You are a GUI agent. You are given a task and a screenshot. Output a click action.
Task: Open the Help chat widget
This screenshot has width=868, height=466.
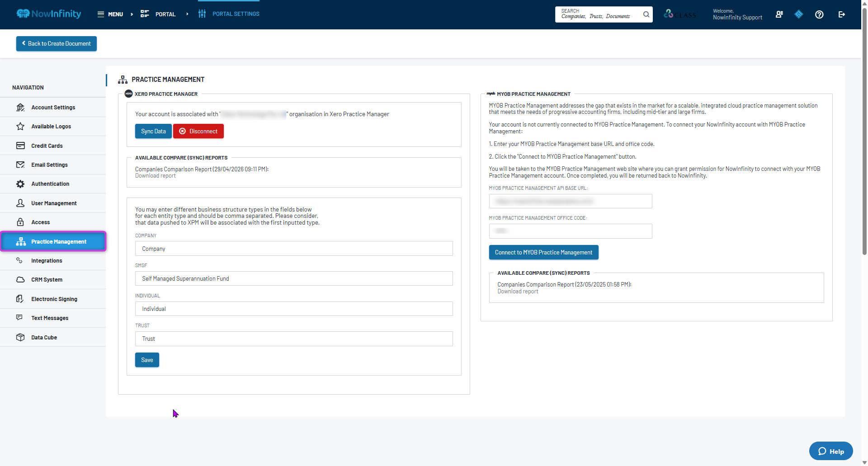click(831, 451)
